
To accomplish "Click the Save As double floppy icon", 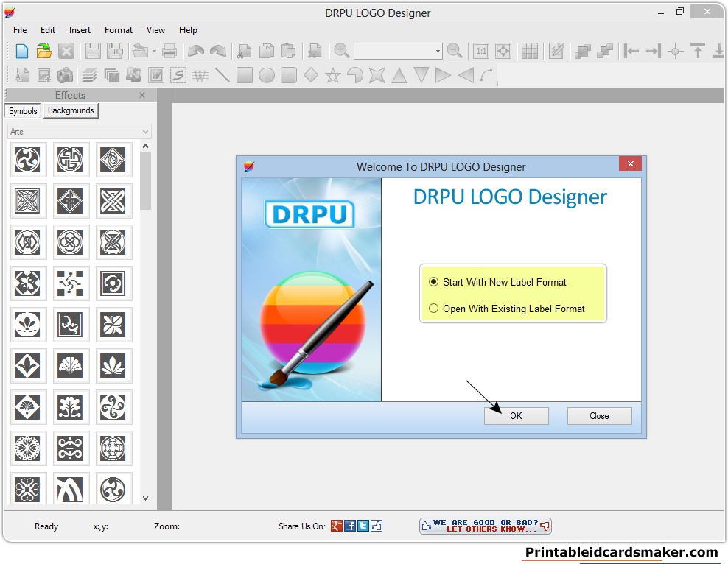I will coord(115,51).
